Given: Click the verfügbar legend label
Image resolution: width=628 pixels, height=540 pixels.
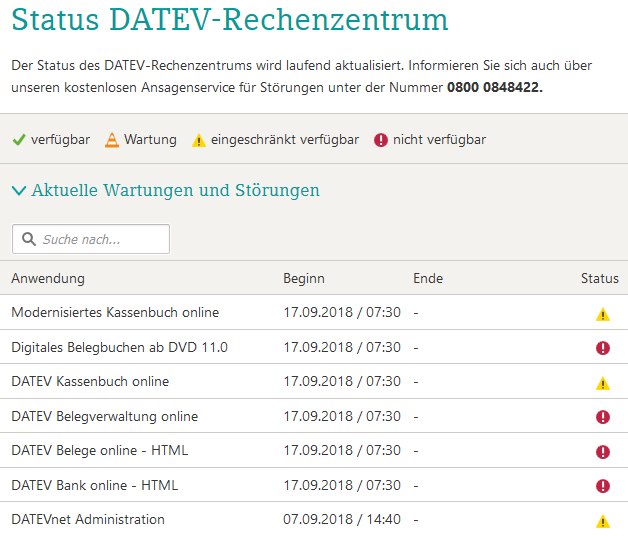Looking at the screenshot, I should (60, 140).
